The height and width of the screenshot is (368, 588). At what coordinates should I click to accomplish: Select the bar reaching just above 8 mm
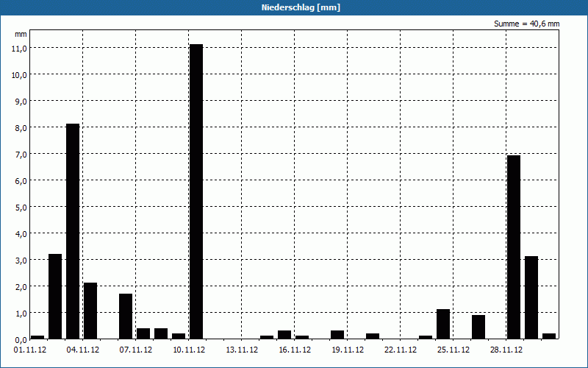pyautogui.click(x=73, y=231)
